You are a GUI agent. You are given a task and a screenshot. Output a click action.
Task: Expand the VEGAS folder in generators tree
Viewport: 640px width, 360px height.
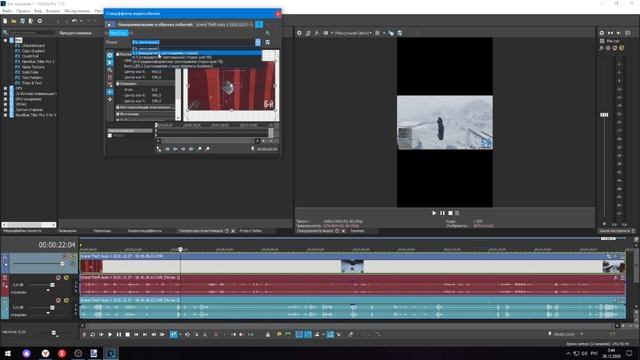point(5,104)
